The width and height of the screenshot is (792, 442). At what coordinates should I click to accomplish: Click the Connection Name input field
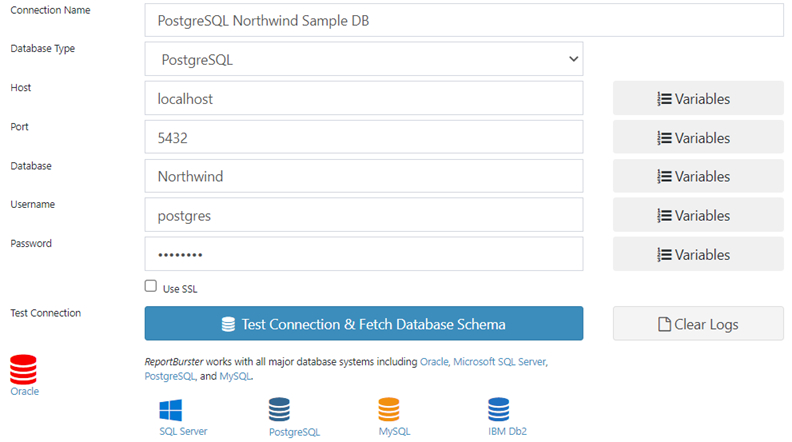coord(463,20)
